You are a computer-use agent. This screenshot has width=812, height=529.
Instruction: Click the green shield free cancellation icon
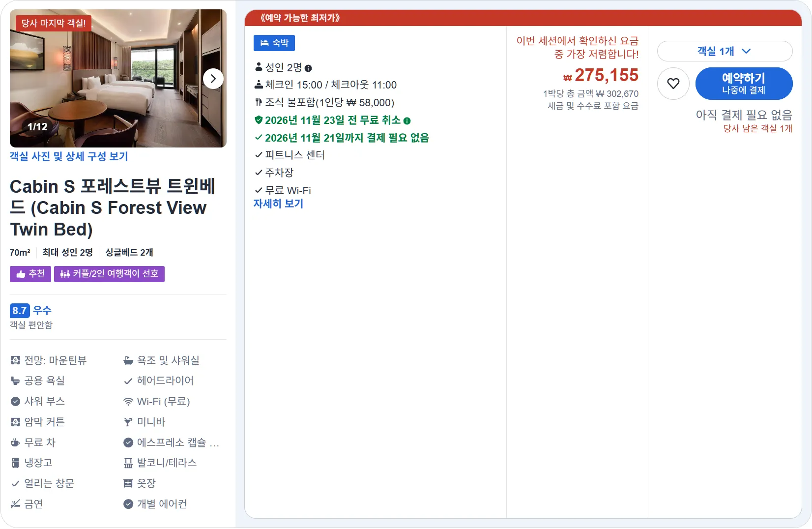coord(259,120)
